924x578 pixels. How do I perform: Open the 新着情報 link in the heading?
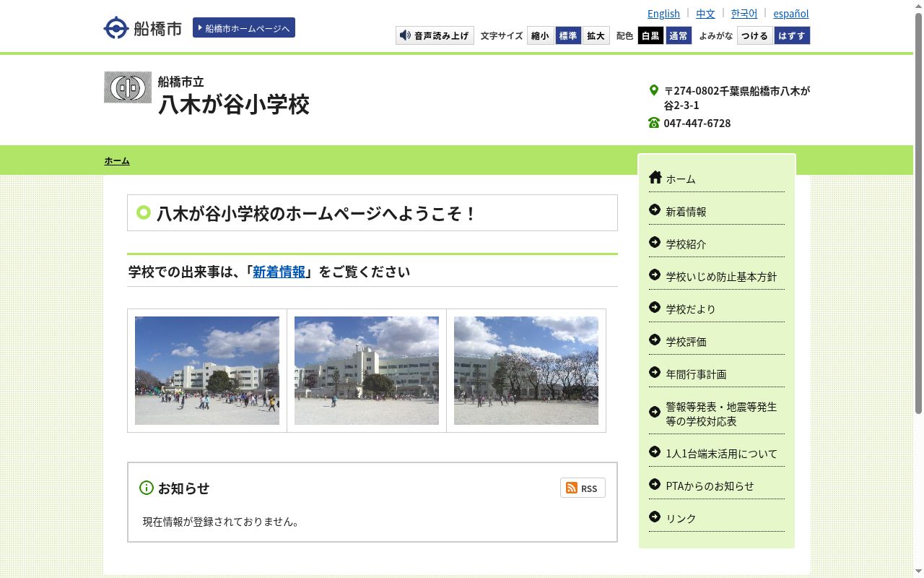[x=279, y=272]
